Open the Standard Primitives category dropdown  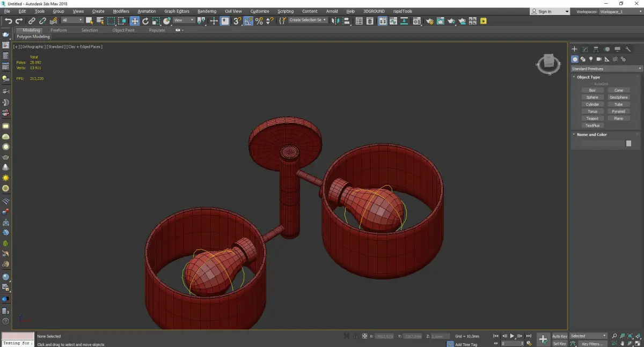tap(606, 69)
